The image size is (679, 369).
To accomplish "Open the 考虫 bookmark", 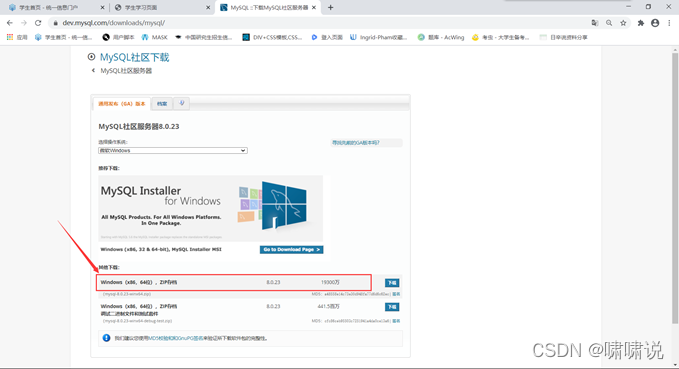I will point(501,37).
